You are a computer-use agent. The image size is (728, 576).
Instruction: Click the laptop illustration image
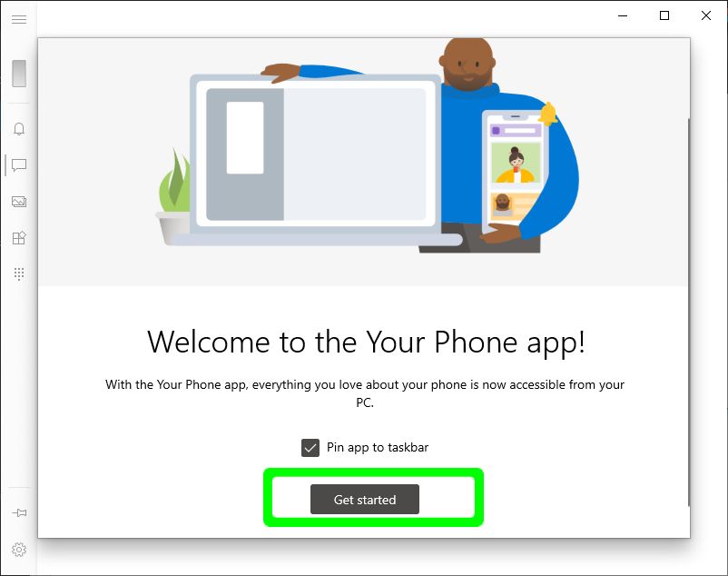click(316, 159)
